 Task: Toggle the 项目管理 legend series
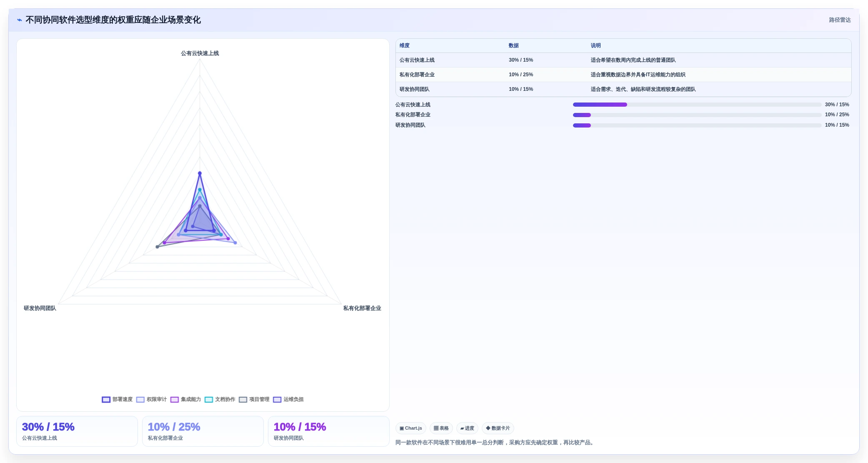coord(254,399)
